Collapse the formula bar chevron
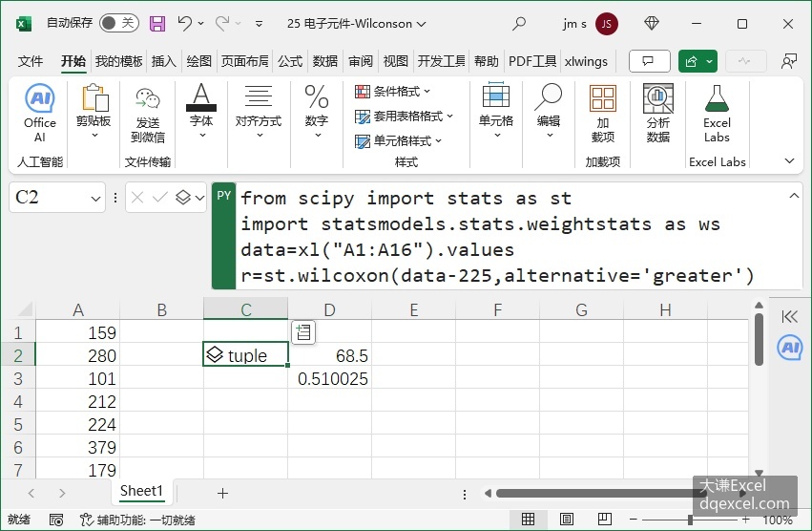The image size is (812, 531). tap(793, 196)
